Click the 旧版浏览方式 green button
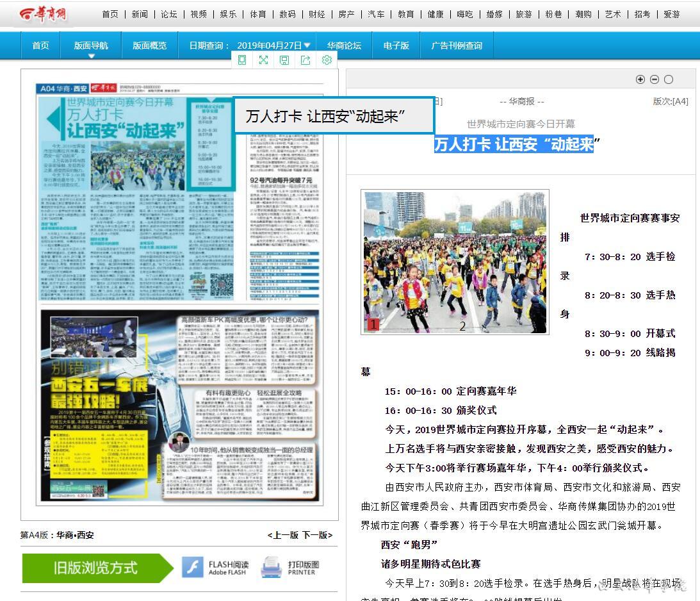The width and height of the screenshot is (700, 601). pyautogui.click(x=96, y=568)
